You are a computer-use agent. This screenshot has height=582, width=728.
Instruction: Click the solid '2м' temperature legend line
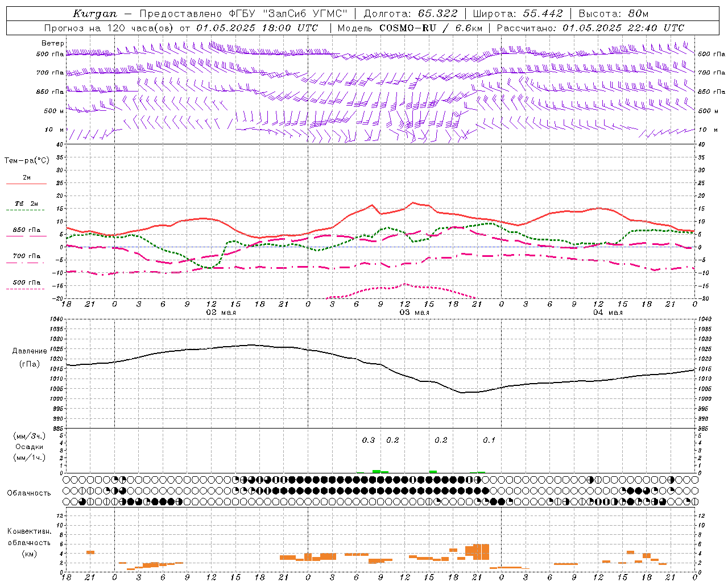26,184
